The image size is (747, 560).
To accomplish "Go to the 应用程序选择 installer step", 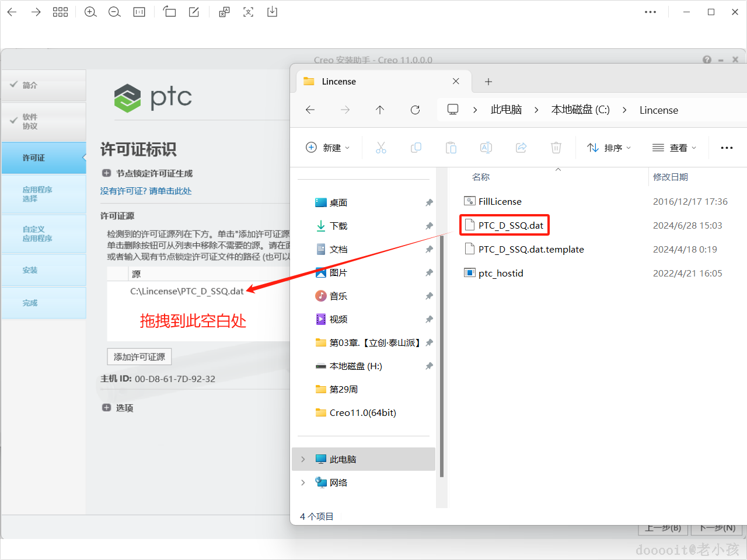I will click(x=44, y=194).
